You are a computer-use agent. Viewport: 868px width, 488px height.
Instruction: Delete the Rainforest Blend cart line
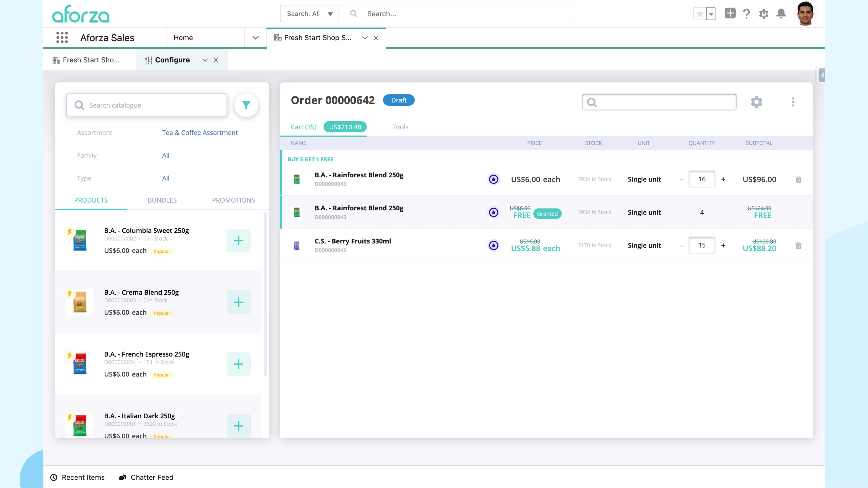click(x=798, y=179)
